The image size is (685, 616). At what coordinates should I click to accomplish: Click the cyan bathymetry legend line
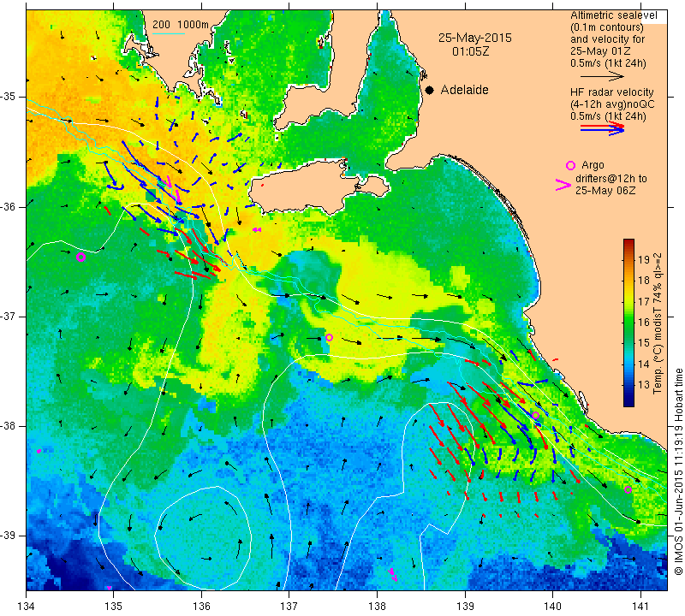click(169, 33)
